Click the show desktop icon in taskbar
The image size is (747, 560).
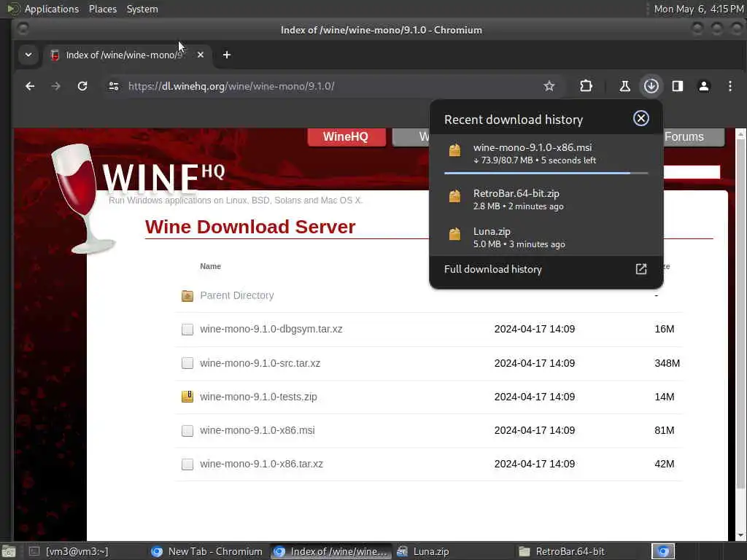pyautogui.click(x=9, y=551)
